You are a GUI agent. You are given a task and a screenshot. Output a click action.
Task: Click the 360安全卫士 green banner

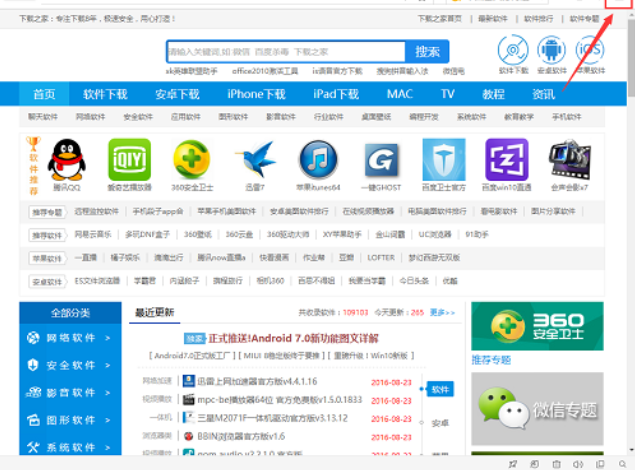pyautogui.click(x=537, y=326)
